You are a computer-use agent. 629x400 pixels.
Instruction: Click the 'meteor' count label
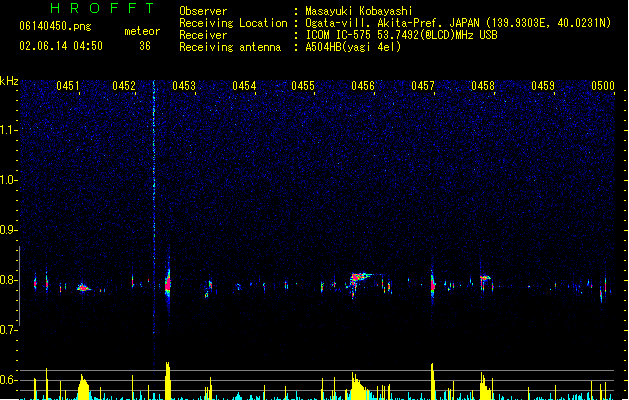[x=142, y=31]
